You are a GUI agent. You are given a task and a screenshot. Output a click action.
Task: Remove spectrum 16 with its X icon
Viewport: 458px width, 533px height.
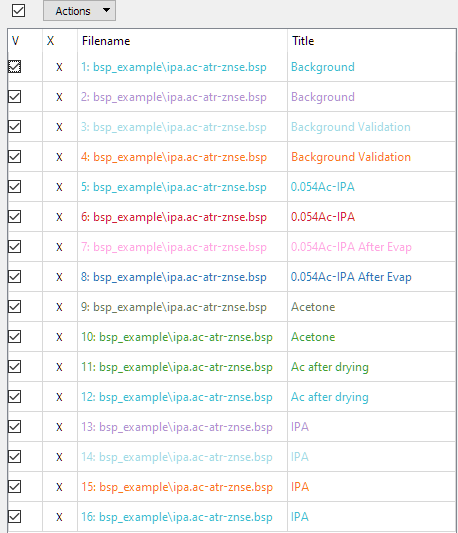coord(59,517)
